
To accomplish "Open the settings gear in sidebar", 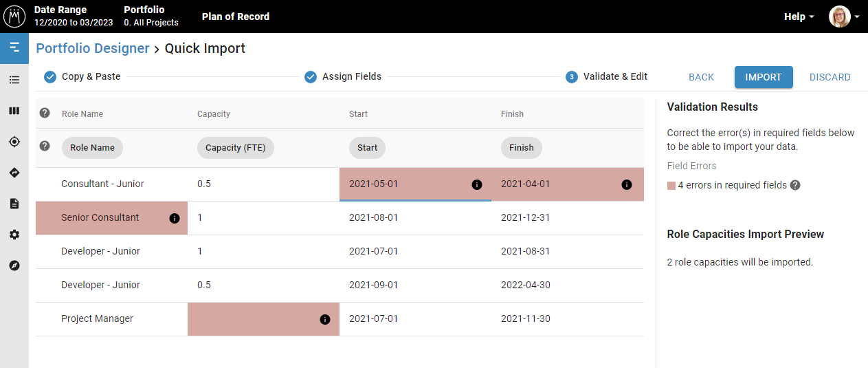I will pyautogui.click(x=14, y=235).
